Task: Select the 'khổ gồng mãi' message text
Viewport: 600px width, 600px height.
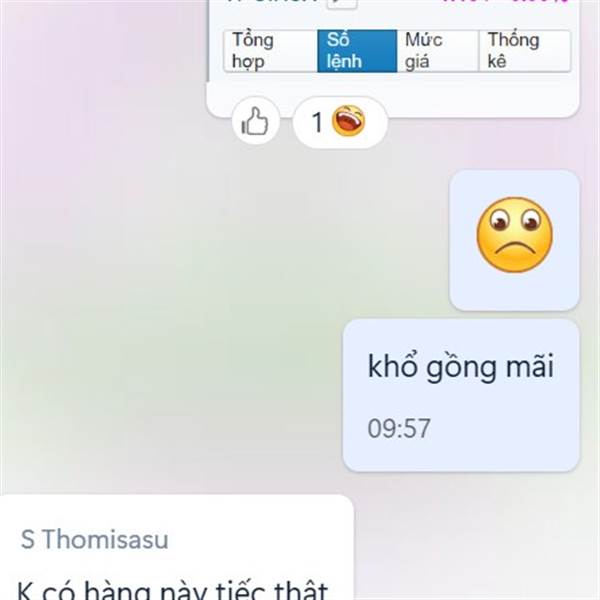Action: point(461,367)
